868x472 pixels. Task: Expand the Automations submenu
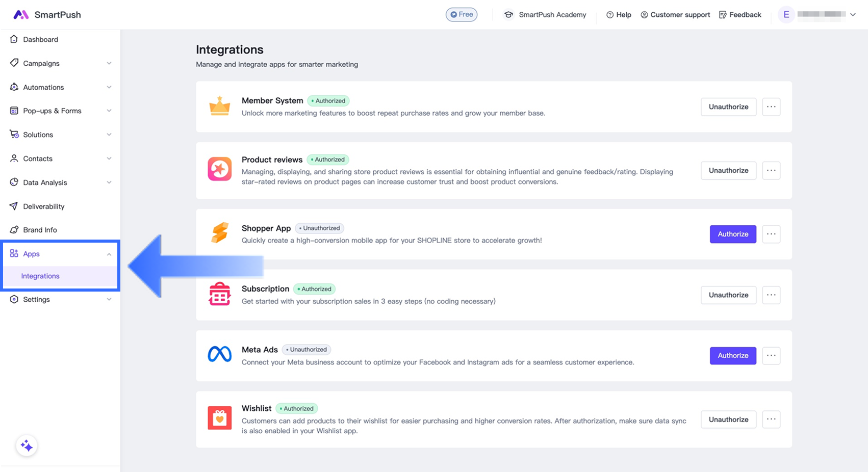point(109,87)
